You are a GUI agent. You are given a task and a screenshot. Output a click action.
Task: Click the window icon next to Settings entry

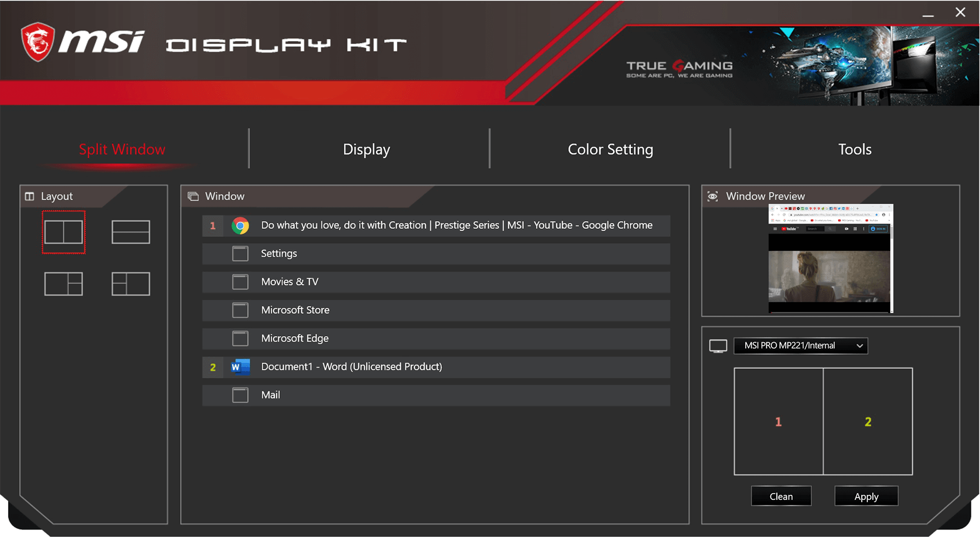pos(240,253)
